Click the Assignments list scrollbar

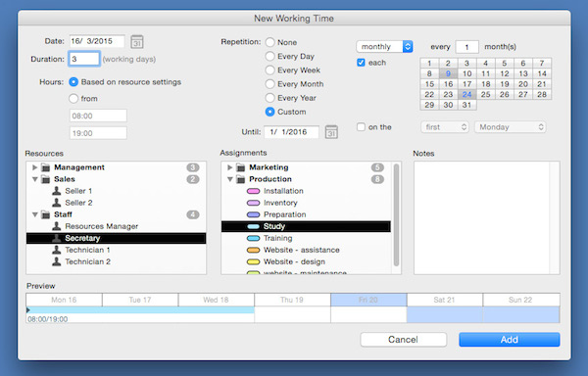(396, 215)
